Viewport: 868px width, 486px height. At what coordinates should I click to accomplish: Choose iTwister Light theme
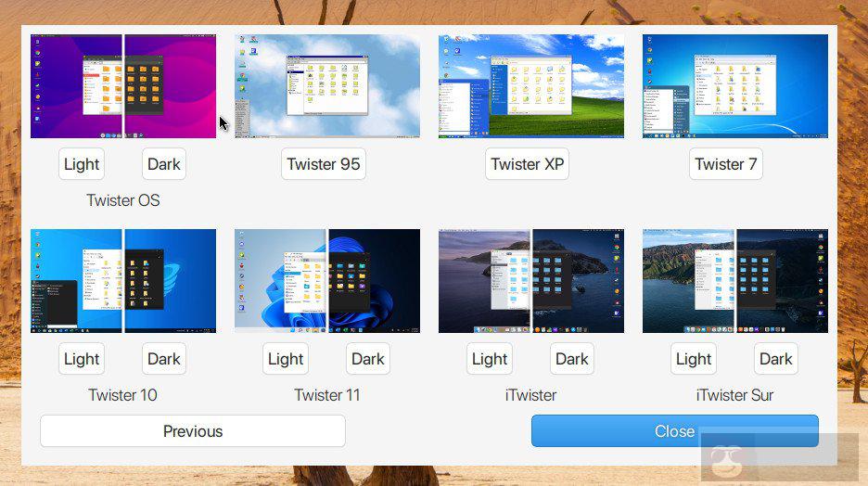click(490, 359)
